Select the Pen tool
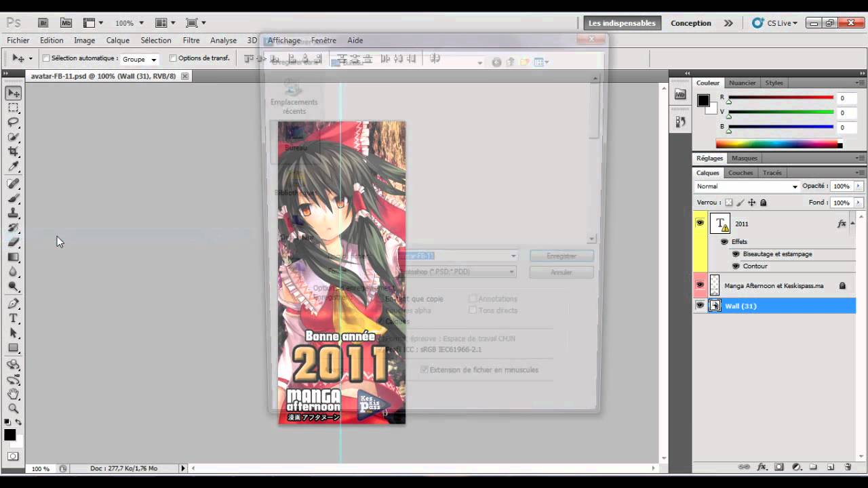 (x=14, y=304)
